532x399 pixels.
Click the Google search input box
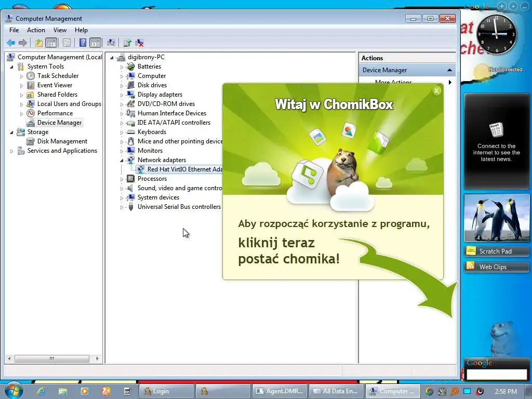click(x=496, y=374)
